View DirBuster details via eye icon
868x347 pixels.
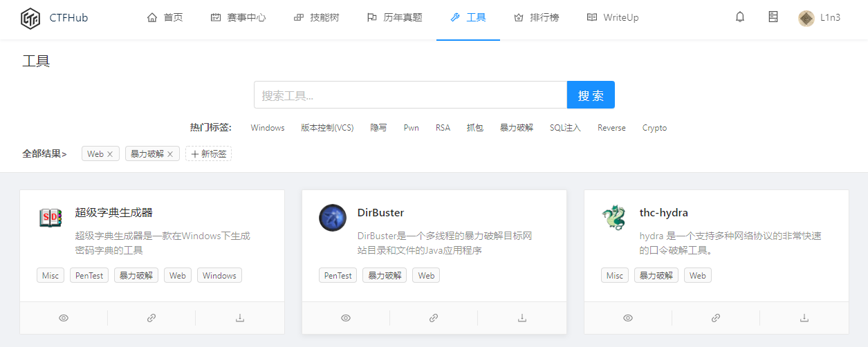pos(346,318)
